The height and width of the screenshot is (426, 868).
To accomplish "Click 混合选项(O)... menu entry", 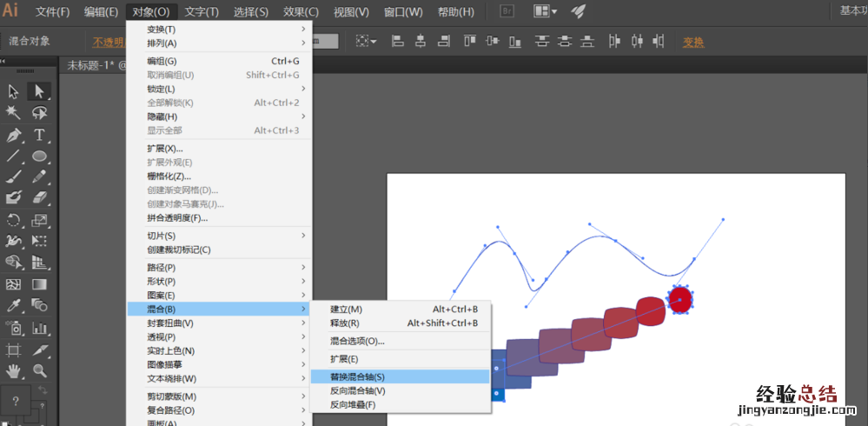I will 357,341.
